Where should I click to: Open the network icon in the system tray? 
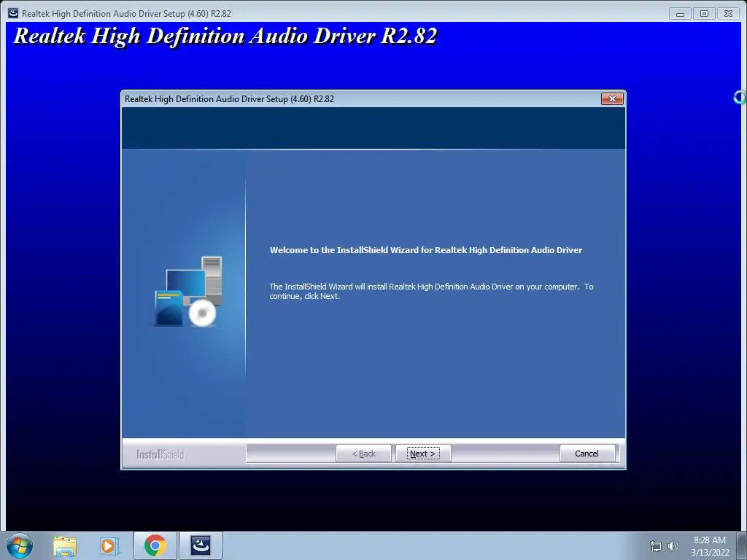656,546
